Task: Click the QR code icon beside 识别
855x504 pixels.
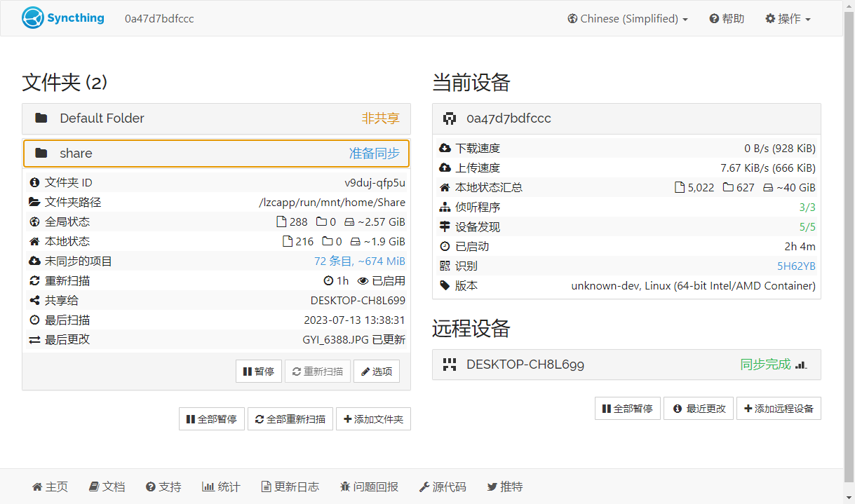Action: 445,266
